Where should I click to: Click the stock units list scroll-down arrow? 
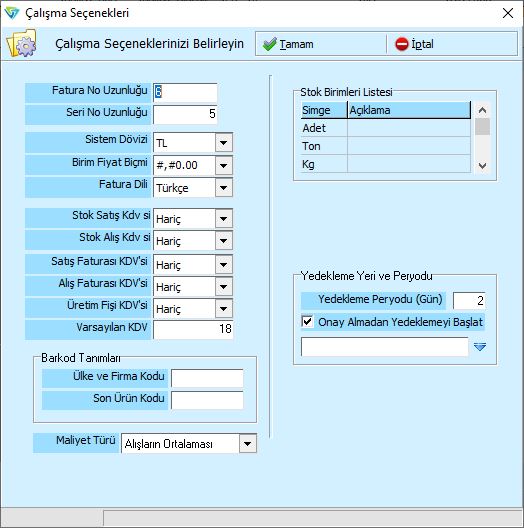click(x=483, y=165)
